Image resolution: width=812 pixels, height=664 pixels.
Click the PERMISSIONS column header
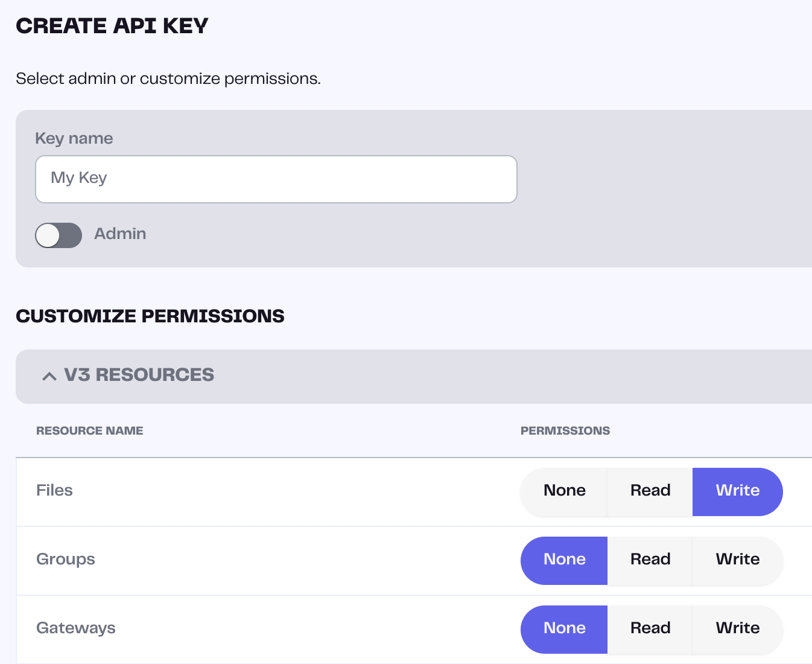click(x=565, y=430)
